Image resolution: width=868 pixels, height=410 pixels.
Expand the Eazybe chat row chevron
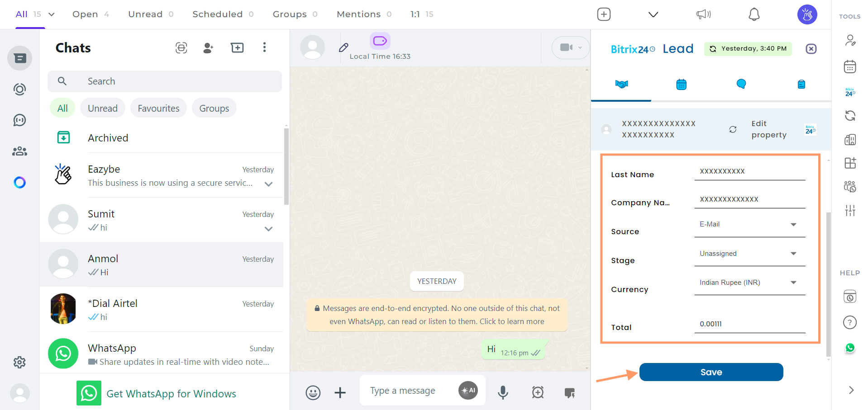coord(268,184)
